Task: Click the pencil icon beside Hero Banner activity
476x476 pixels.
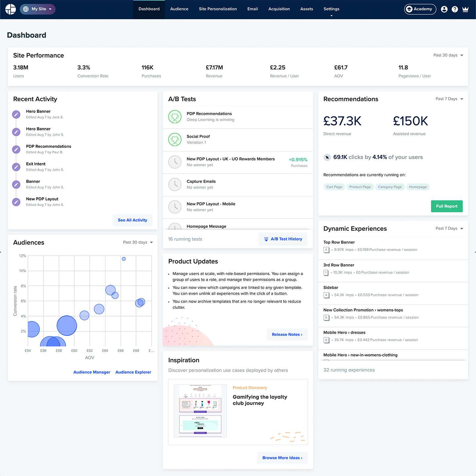Action: pyautogui.click(x=16, y=114)
